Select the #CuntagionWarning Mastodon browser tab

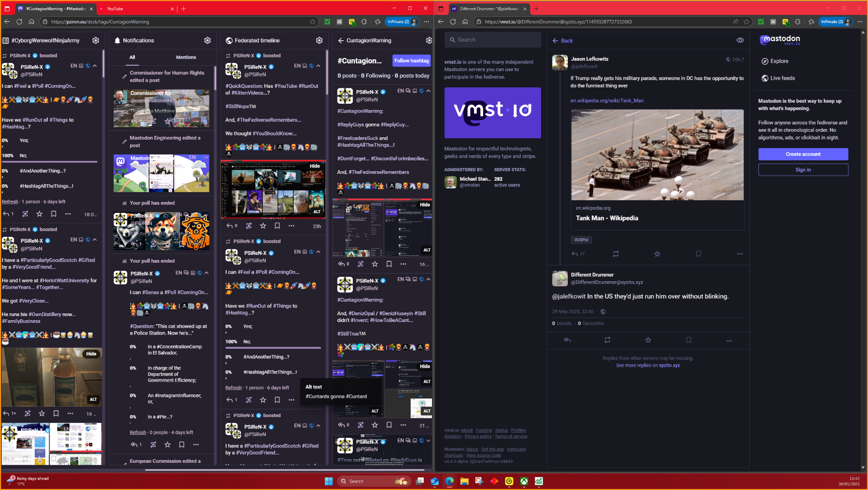[x=55, y=9]
